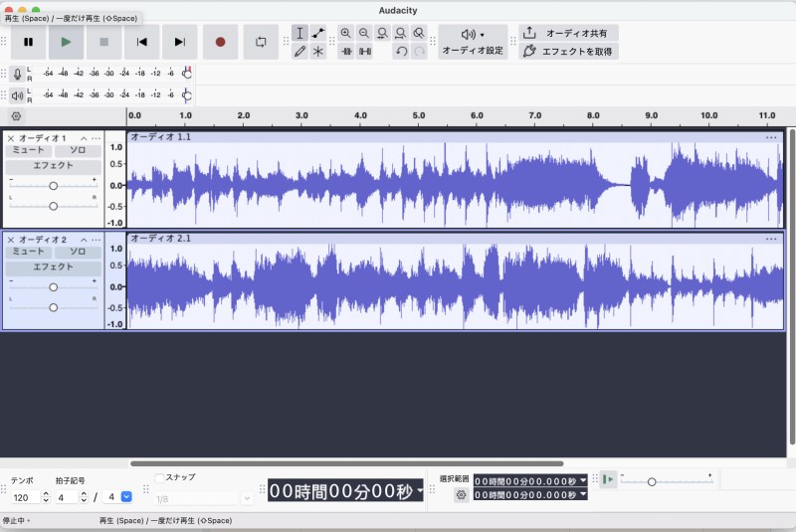Image resolution: width=796 pixels, height=532 pixels.
Task: Adjust the playback speed slider
Action: (x=652, y=482)
